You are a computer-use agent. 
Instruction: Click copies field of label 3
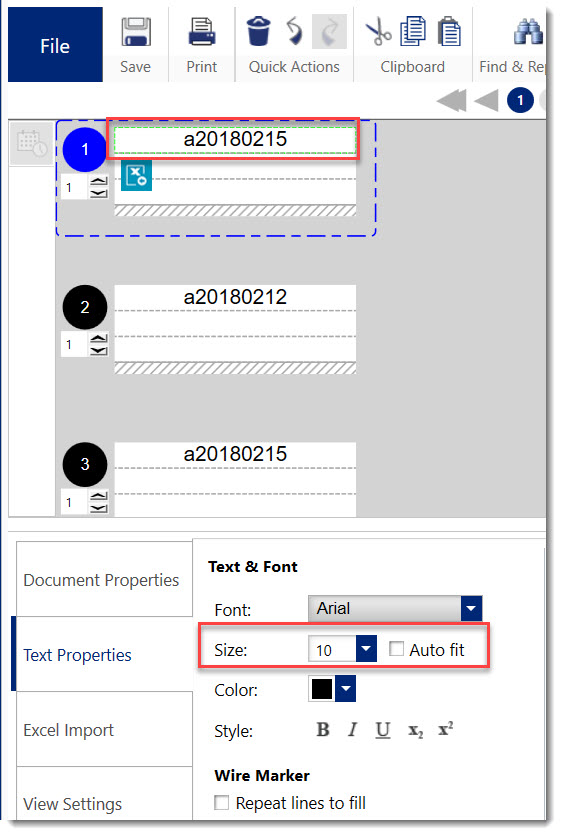(74, 502)
